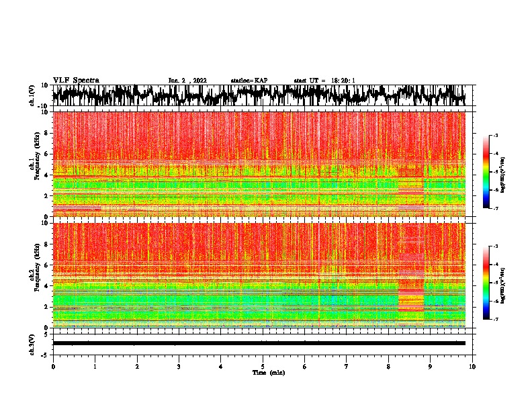Click the black ch.3 voltage trace bar
Image resolution: width=532 pixels, height=411 pixels.
pyautogui.click(x=259, y=343)
